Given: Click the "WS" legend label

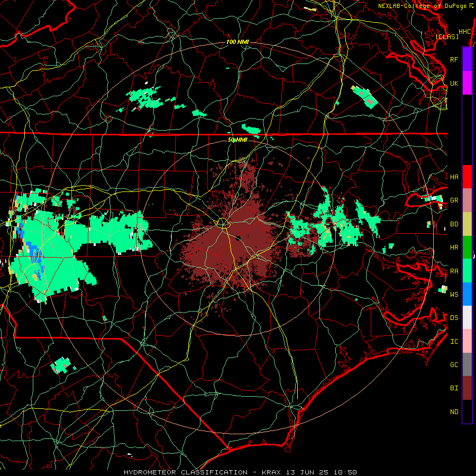Looking at the screenshot, I should [x=454, y=295].
